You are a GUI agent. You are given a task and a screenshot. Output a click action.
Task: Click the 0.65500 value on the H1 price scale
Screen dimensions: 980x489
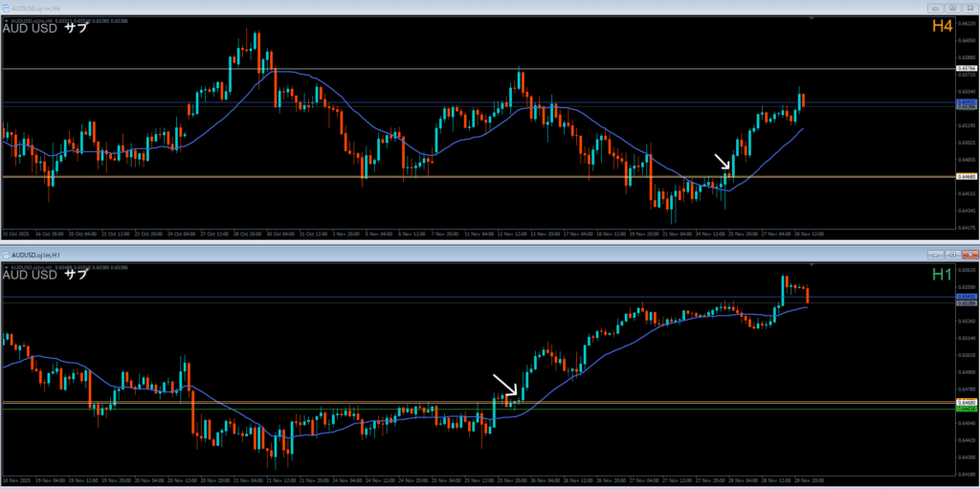[967, 288]
